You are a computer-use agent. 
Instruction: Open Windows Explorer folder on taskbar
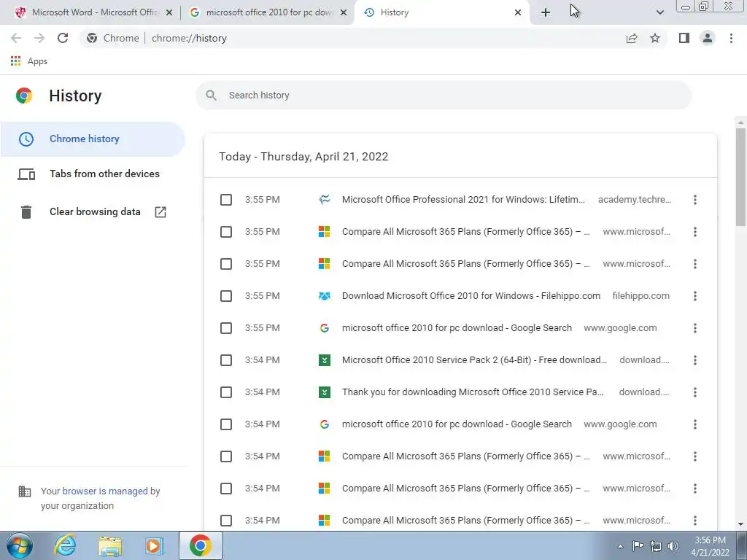point(110,545)
